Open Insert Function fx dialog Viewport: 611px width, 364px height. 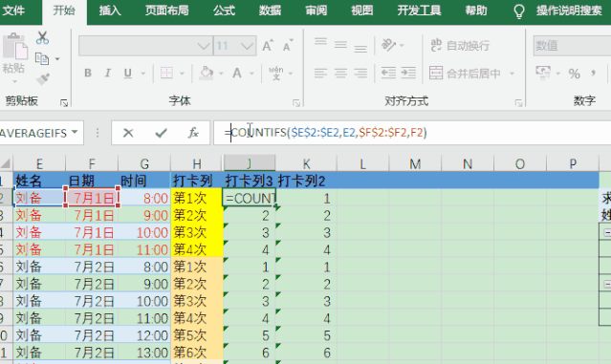[193, 133]
